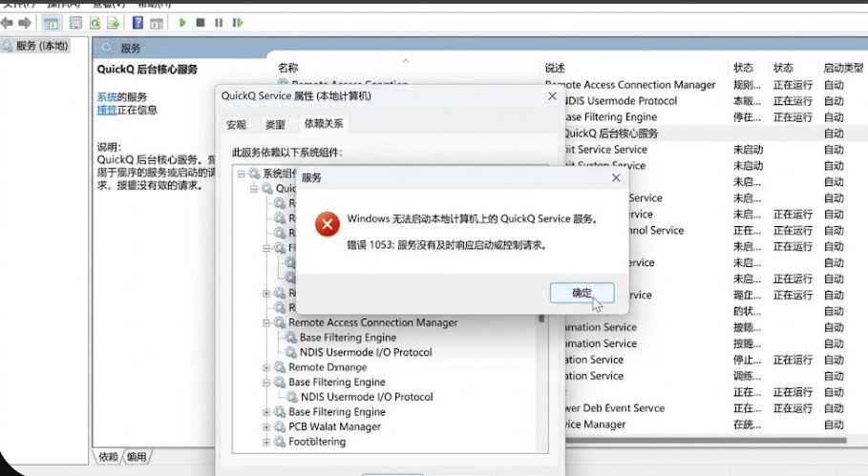Select PCB Walat Manager in the tree
868x476 pixels.
(x=334, y=426)
